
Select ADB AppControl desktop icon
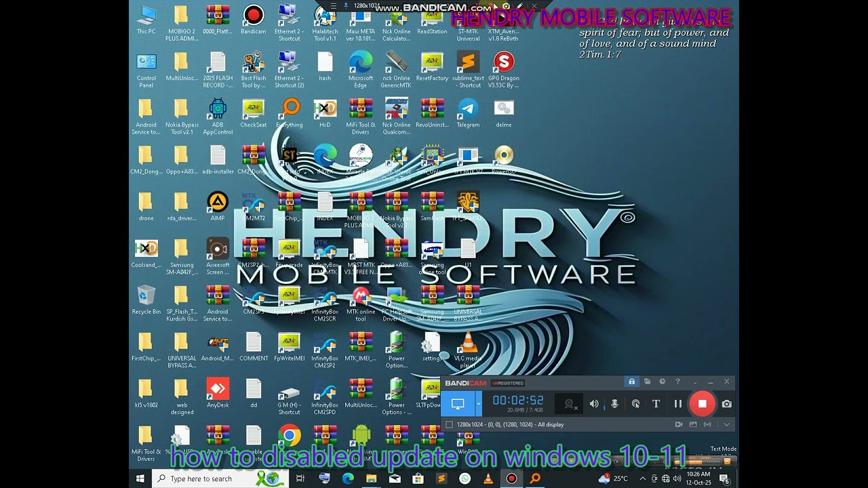tap(218, 117)
